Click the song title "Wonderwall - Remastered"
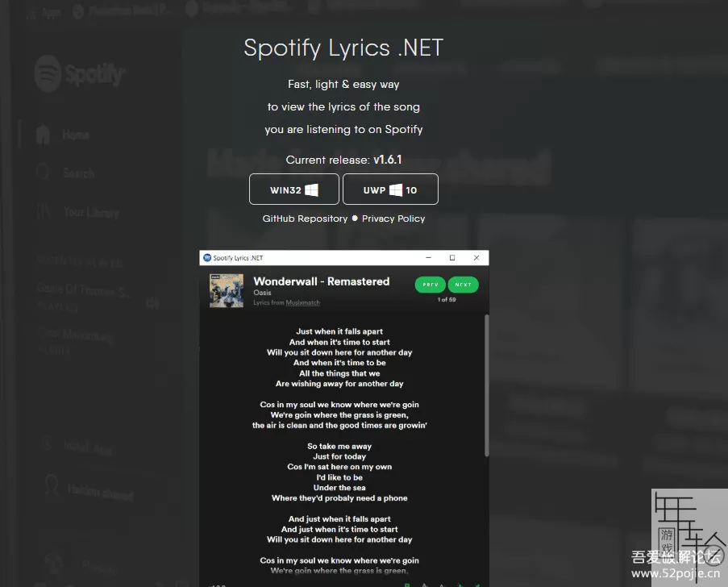Viewport: 728px width, 587px height. click(x=322, y=281)
